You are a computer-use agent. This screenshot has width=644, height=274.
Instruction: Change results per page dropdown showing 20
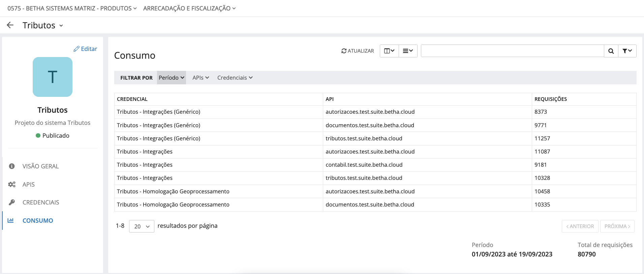click(142, 226)
